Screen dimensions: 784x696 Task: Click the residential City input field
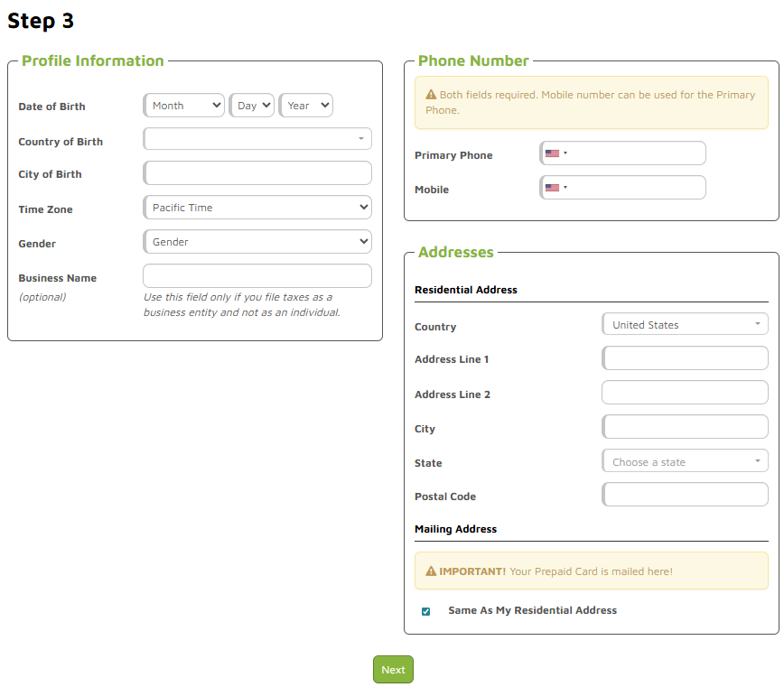(685, 427)
